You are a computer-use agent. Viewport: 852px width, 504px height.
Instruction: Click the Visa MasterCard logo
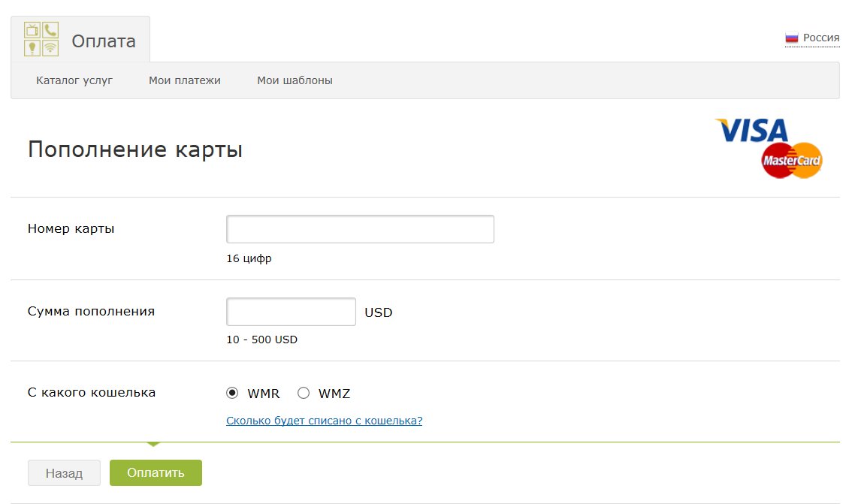[x=769, y=148]
